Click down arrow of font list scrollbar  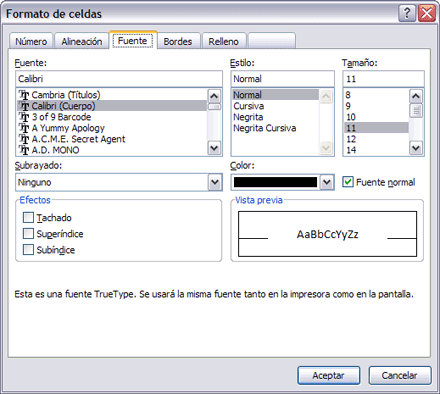(x=214, y=148)
